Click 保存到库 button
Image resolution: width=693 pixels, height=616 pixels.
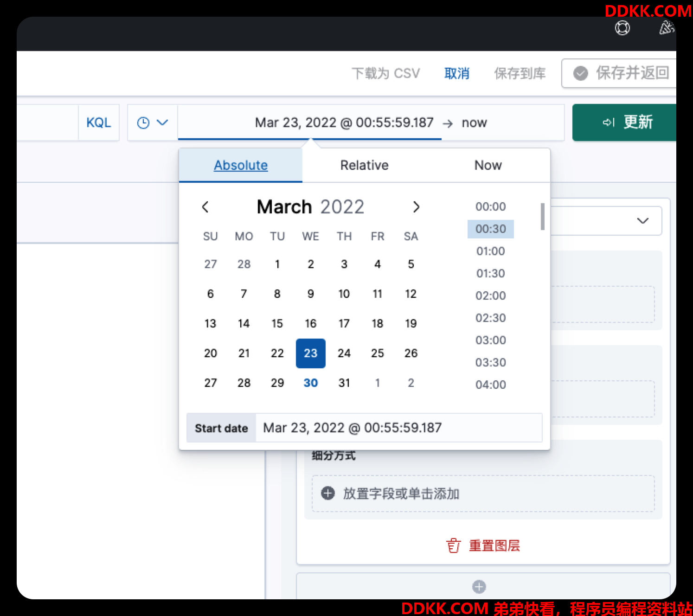coord(520,73)
